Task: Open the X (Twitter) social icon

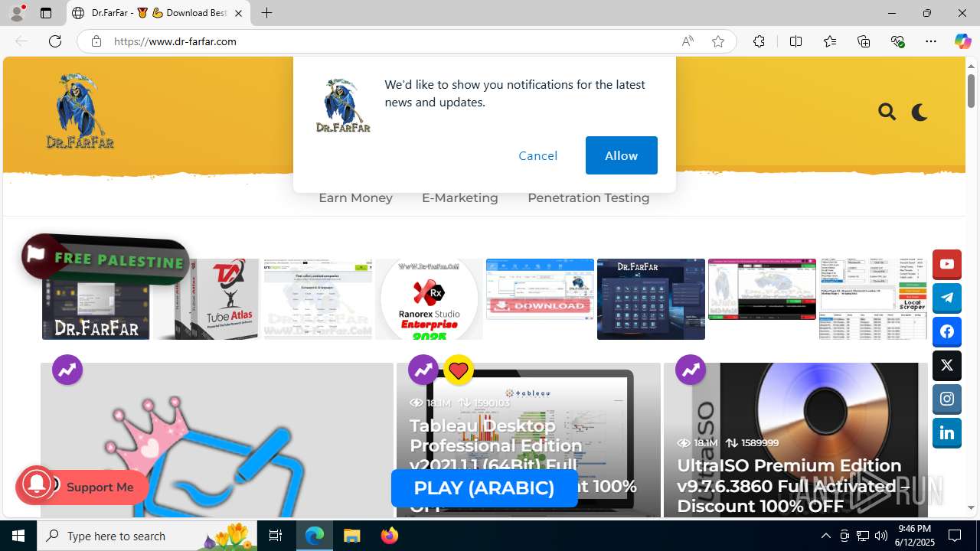Action: pos(947,365)
